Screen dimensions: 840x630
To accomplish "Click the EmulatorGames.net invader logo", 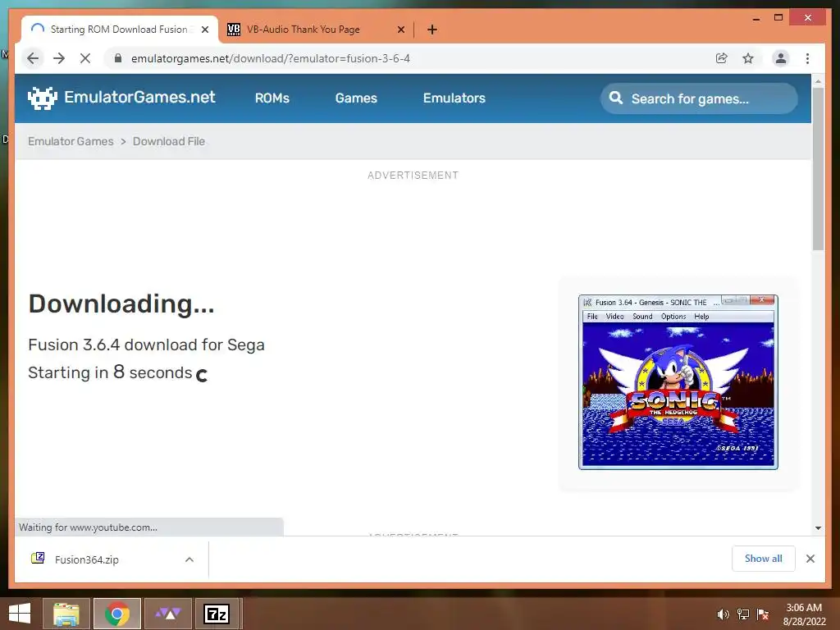I will 43,98.
